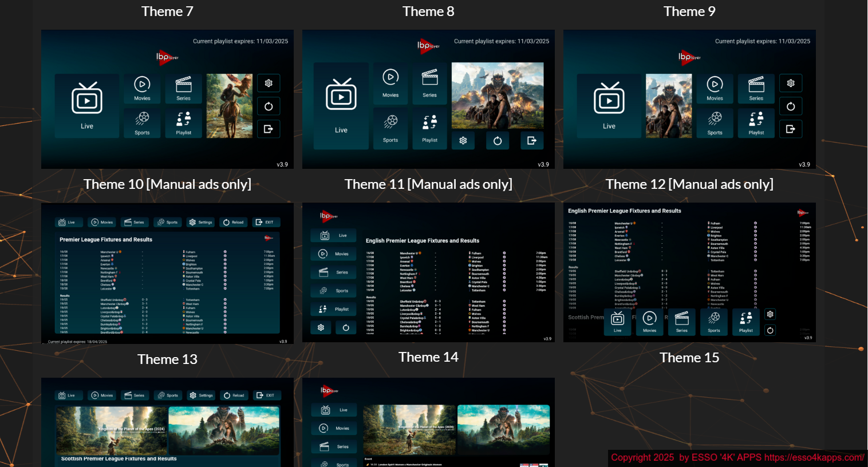The width and height of the screenshot is (868, 467).
Task: Click Live button in Theme 13 top bar
Action: (68, 395)
